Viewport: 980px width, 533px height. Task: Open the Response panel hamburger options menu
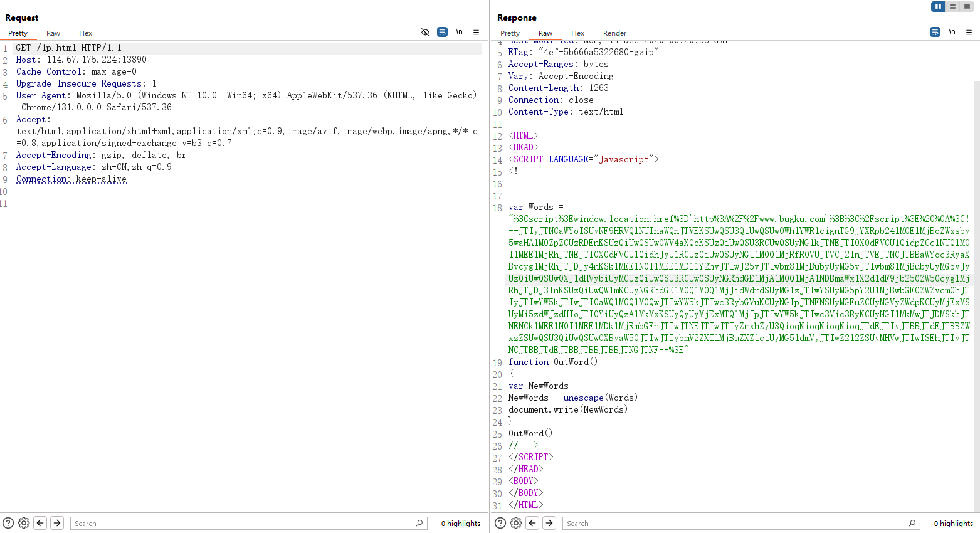point(969,32)
